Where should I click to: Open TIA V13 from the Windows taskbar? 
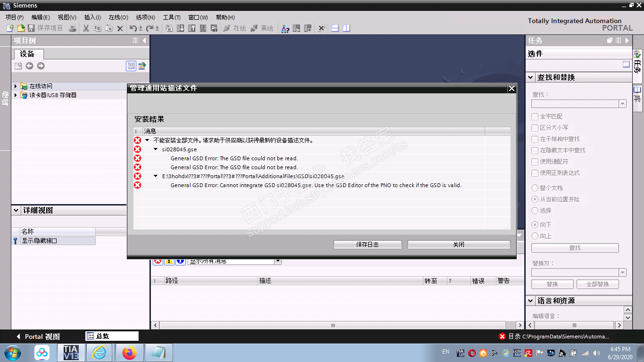point(71,353)
